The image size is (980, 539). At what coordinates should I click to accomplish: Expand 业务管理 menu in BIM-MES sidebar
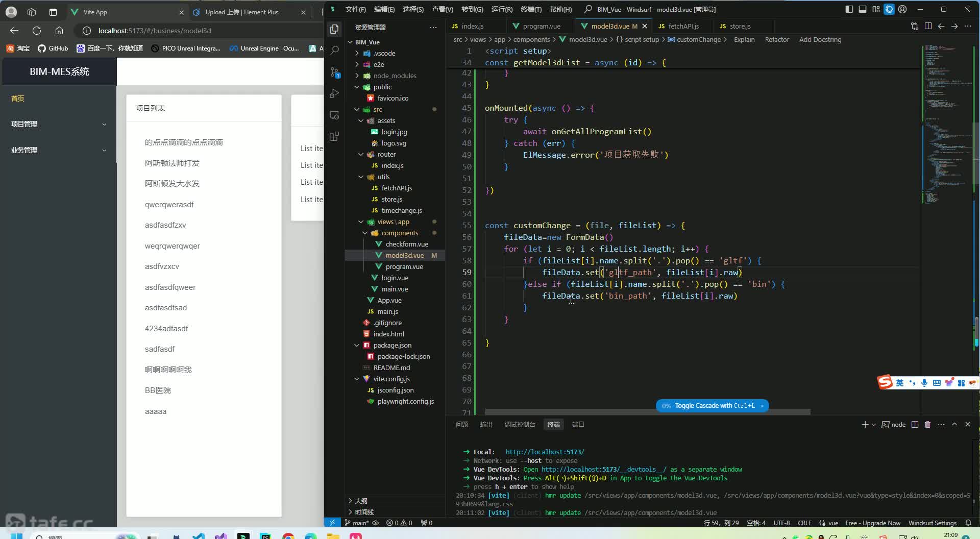click(x=59, y=150)
